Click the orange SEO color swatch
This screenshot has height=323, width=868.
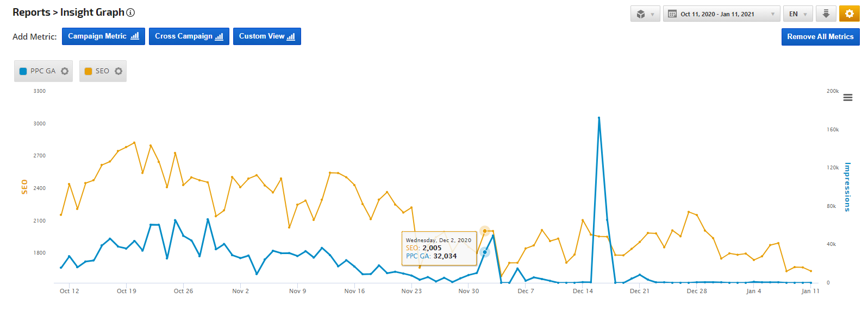pyautogui.click(x=88, y=71)
